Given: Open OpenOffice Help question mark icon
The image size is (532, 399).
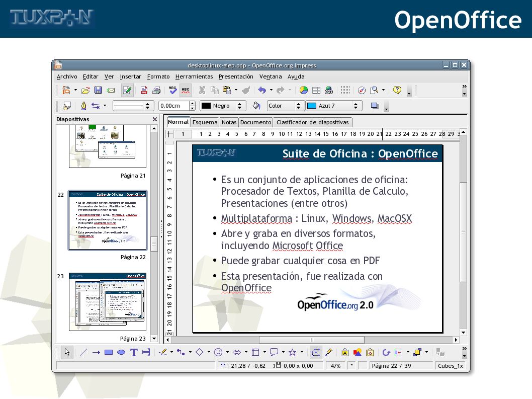Looking at the screenshot, I should click(397, 90).
